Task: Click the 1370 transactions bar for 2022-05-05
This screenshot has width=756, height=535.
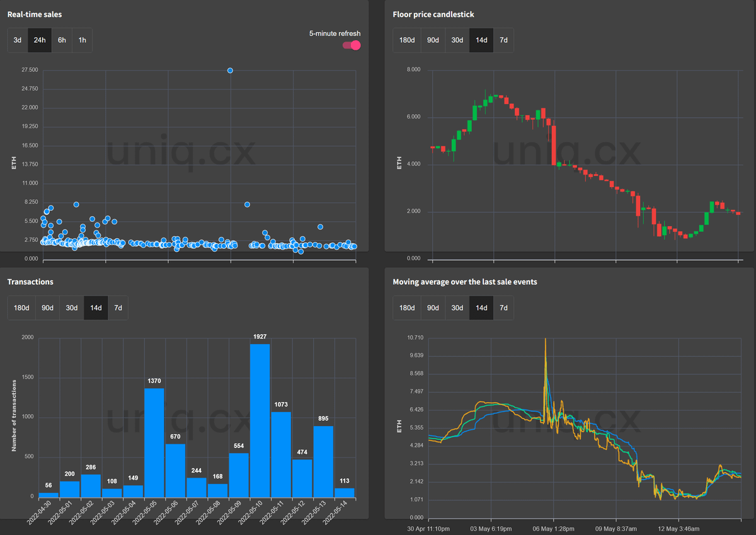Action: pos(154,442)
